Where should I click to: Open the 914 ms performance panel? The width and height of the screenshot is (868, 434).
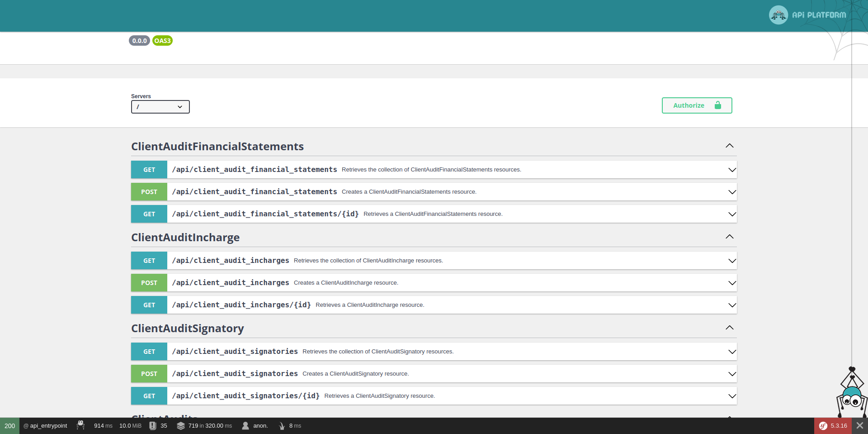tap(103, 425)
